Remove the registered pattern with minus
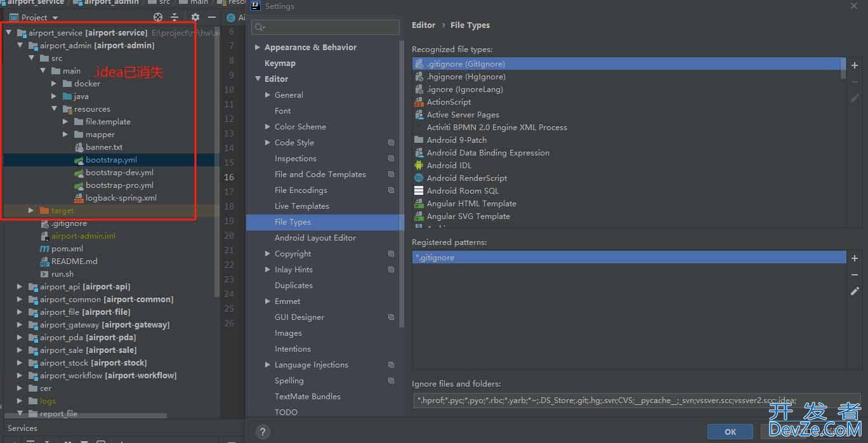868x443 pixels. coord(855,275)
